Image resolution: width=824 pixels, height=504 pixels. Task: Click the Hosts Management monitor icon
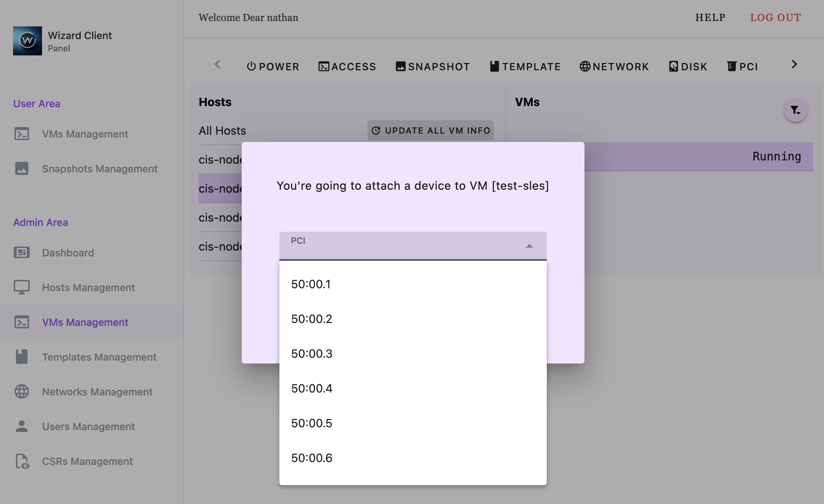(21, 287)
